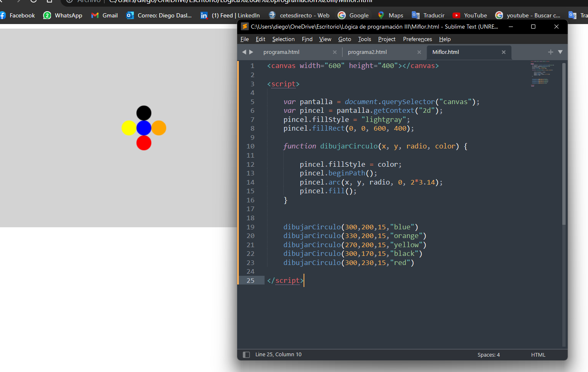Click the minimap code preview
This screenshot has width=588, height=372.
[542, 74]
